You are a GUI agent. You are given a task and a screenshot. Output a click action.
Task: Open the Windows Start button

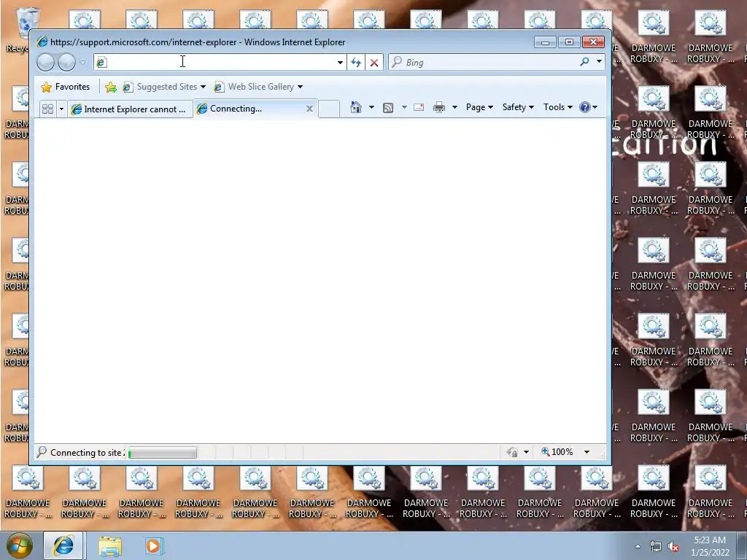point(20,545)
